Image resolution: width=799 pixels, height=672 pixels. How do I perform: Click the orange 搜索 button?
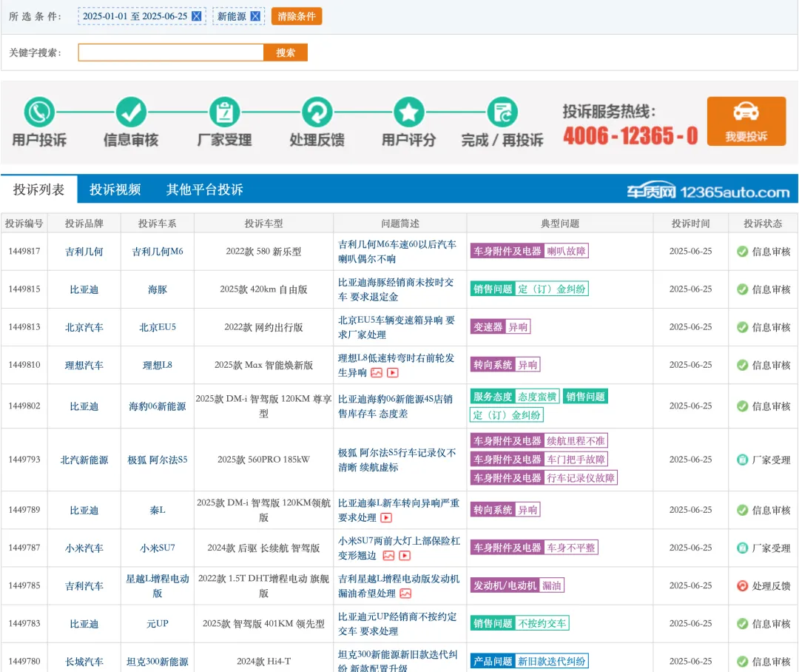pyautogui.click(x=286, y=52)
